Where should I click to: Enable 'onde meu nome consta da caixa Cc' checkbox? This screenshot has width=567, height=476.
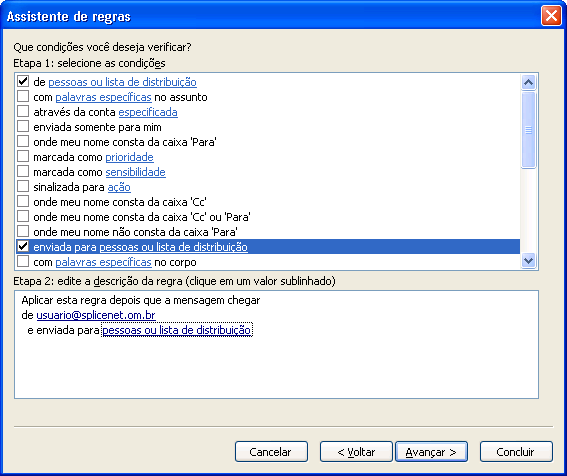(x=23, y=201)
